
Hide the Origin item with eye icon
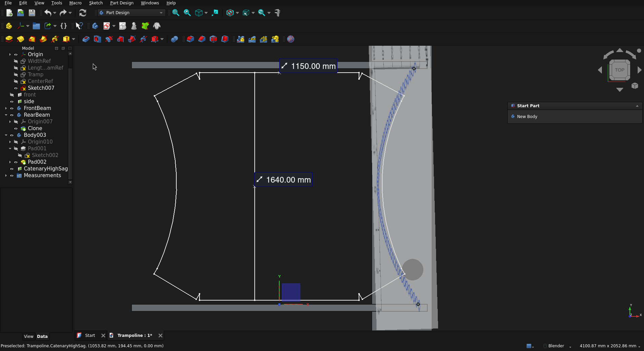click(x=16, y=54)
